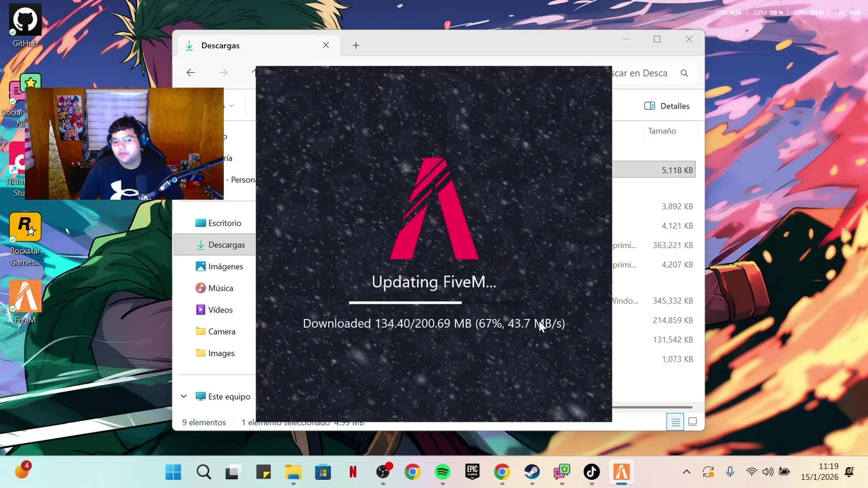Image resolution: width=868 pixels, height=488 pixels.
Task: Click the GPU 38% overlay reading
Action: [768, 13]
